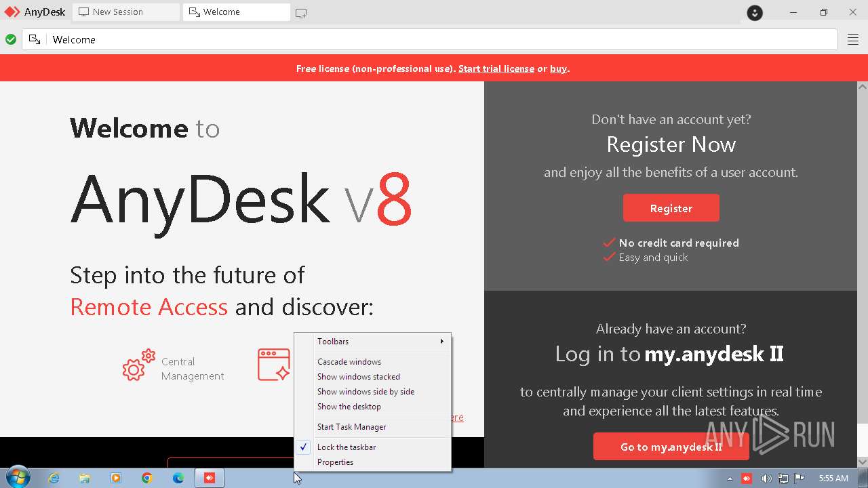Click the session icon beside the address field

click(x=35, y=40)
